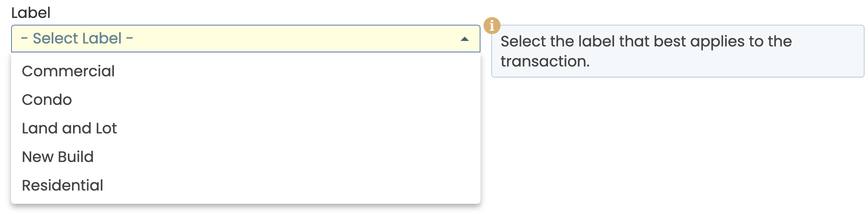Viewport: 868px width, 214px height.
Task: Close the label options with the up arrow
Action: 465,39
